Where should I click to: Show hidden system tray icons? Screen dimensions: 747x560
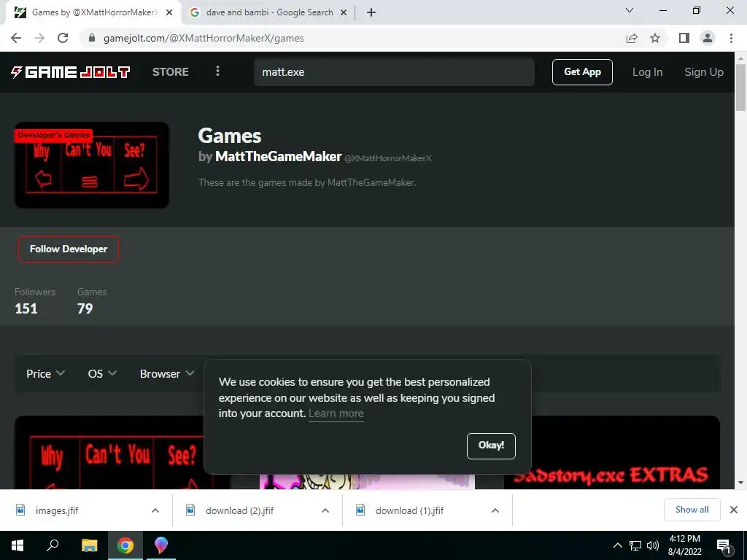pos(617,545)
